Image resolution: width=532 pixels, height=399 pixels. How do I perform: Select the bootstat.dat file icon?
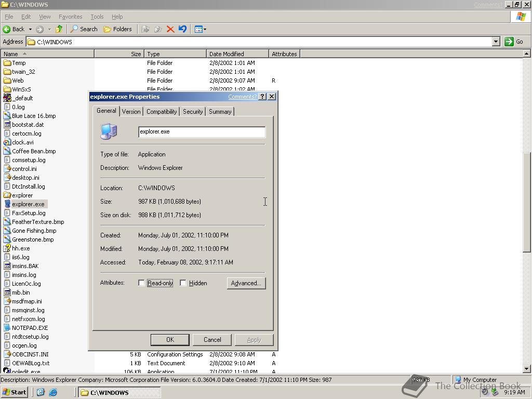(x=7, y=125)
